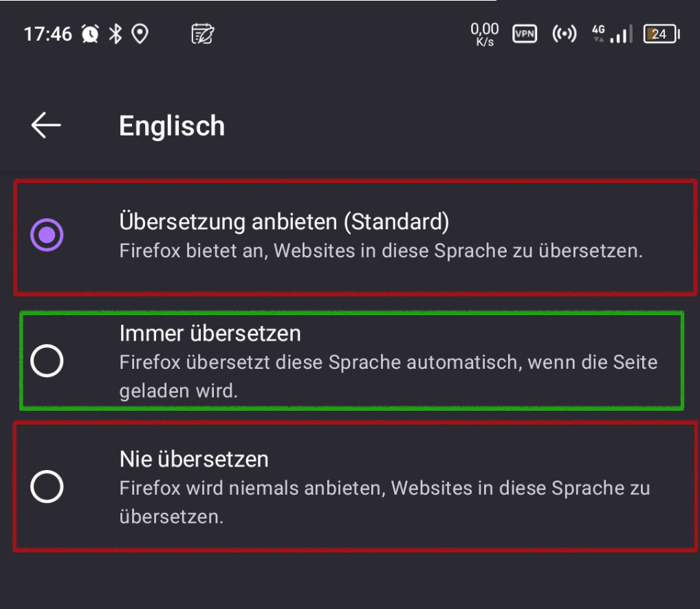This screenshot has width=700, height=609.
Task: Tap the alarm clock status icon
Action: click(x=90, y=34)
